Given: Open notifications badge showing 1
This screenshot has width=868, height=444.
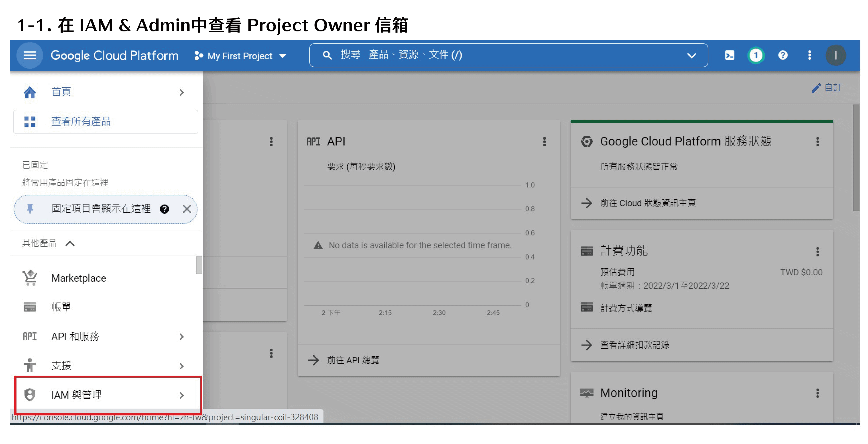Looking at the screenshot, I should coord(756,55).
